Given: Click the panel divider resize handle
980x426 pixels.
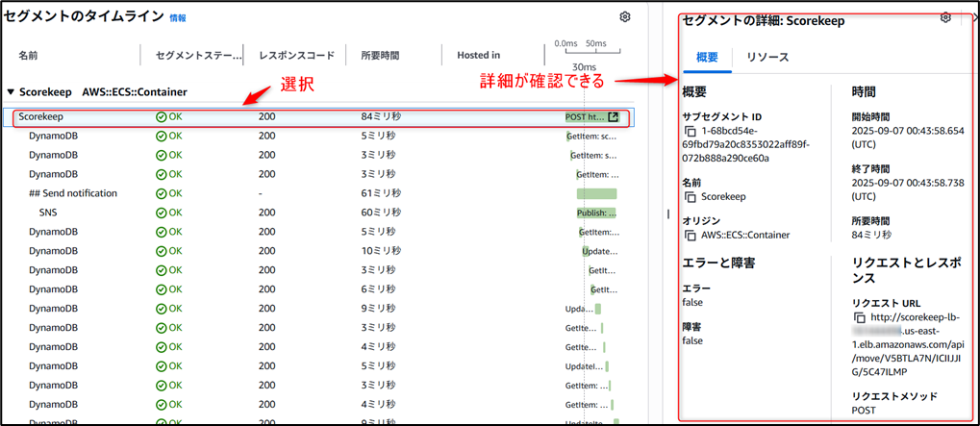Looking at the screenshot, I should coord(667,214).
